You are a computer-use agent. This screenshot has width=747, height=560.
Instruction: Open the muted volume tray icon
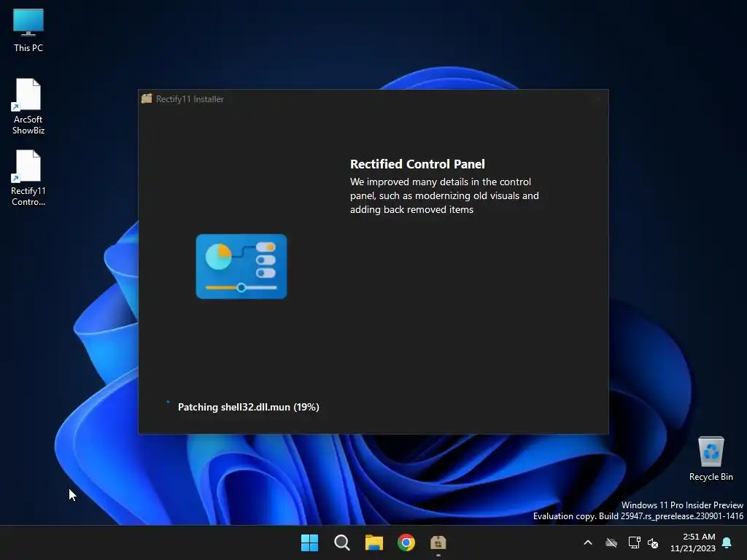(653, 542)
